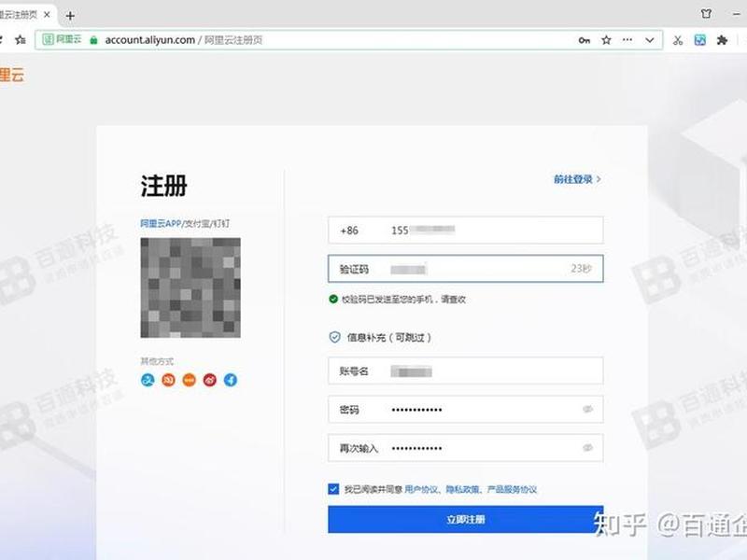Sign in with blue DingTalk icon

pyautogui.click(x=231, y=380)
